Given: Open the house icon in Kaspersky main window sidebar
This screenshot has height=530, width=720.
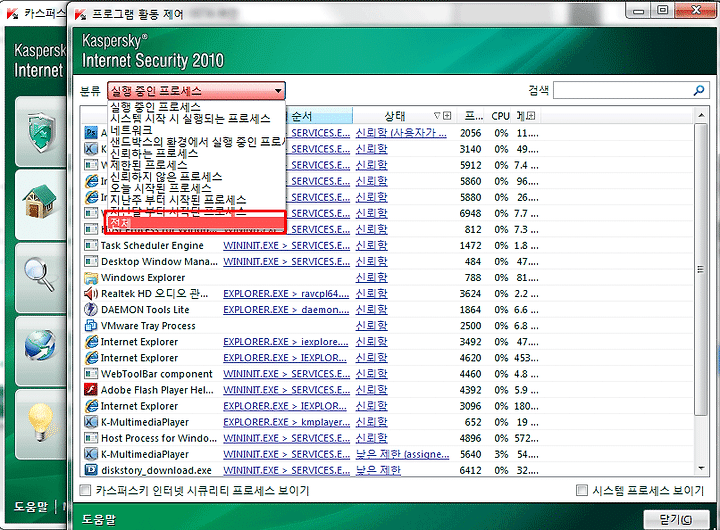Looking at the screenshot, I should pos(39,202).
